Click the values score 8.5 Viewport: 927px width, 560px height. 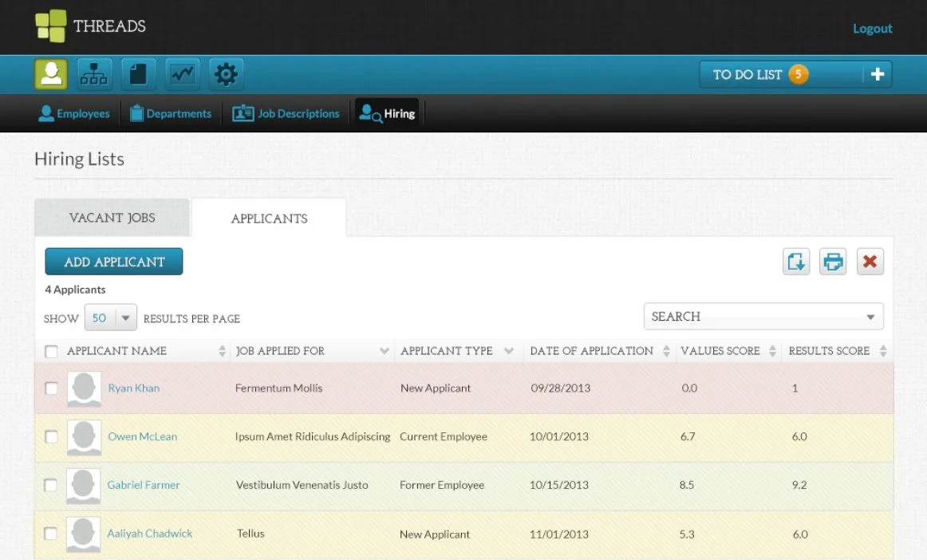coord(686,486)
